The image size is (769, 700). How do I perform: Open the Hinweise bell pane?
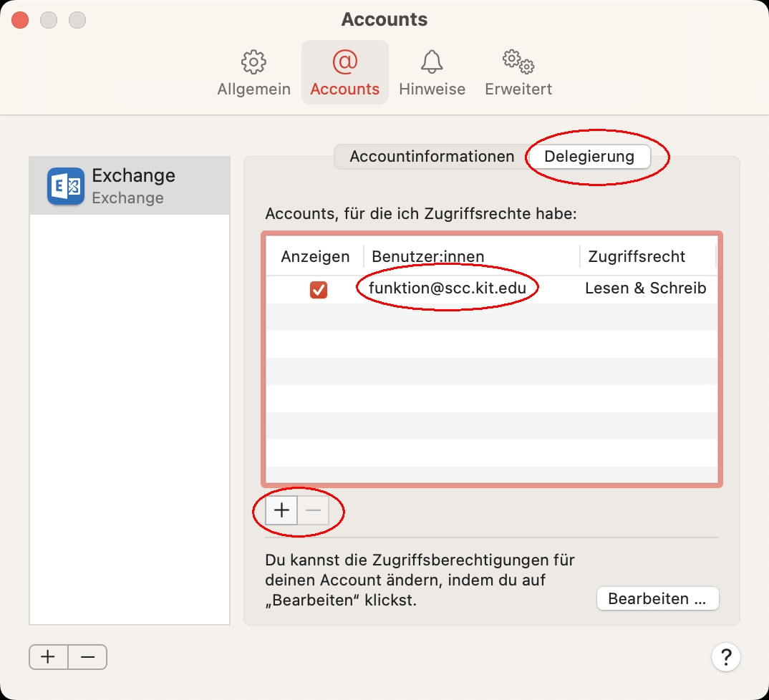click(432, 73)
